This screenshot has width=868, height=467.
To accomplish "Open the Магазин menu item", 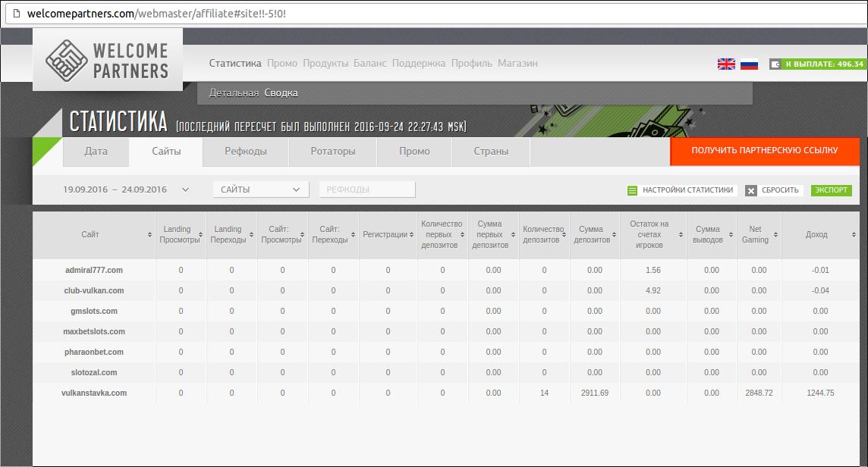I will [517, 63].
